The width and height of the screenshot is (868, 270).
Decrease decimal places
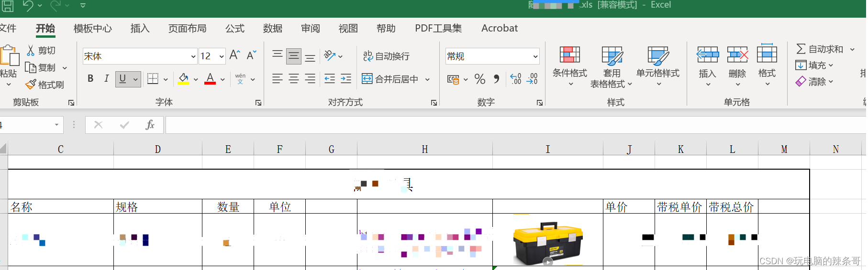coord(532,79)
